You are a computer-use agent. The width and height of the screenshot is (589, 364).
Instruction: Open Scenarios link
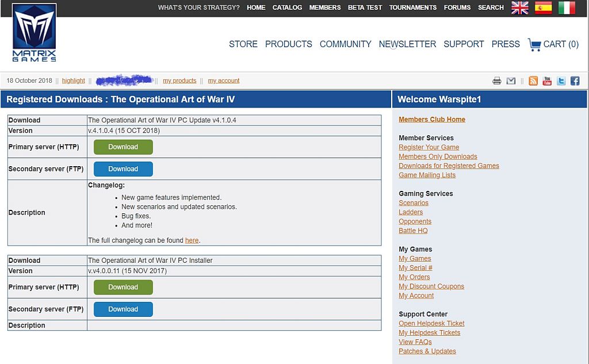click(x=414, y=203)
